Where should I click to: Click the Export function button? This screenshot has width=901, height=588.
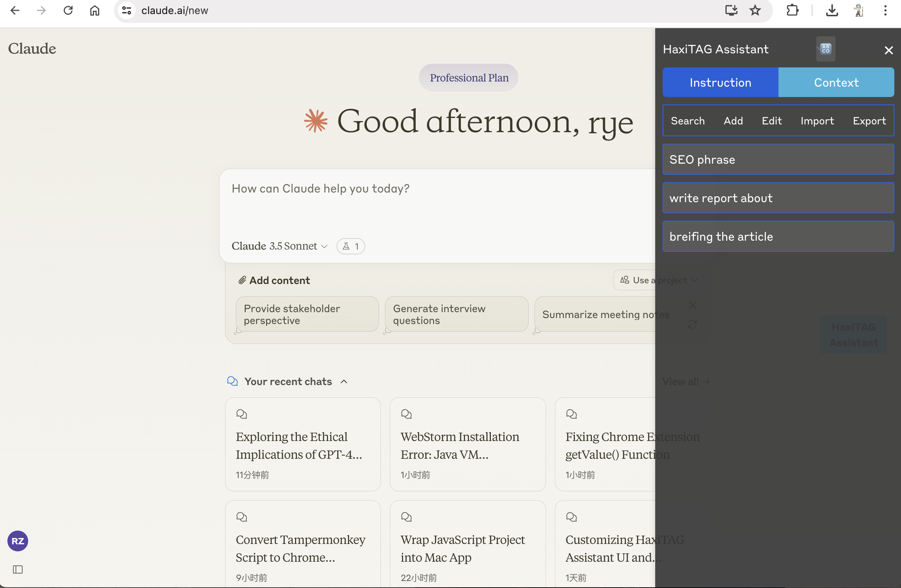(x=868, y=120)
